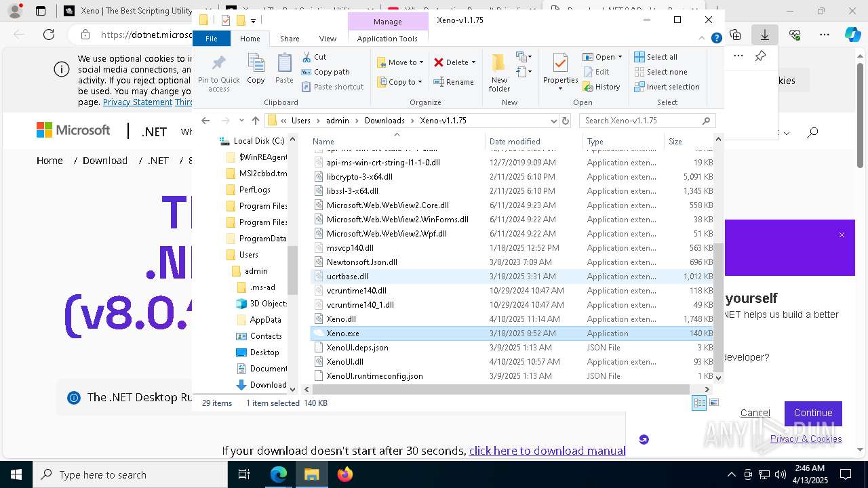868x488 pixels.
Task: Click the Rename ribbon button
Action: pyautogui.click(x=454, y=82)
